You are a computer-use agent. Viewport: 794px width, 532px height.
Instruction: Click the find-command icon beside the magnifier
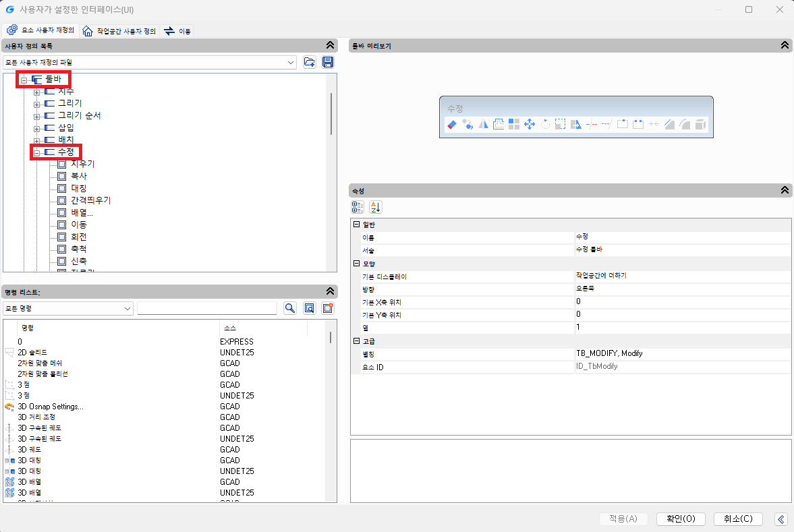[x=310, y=308]
